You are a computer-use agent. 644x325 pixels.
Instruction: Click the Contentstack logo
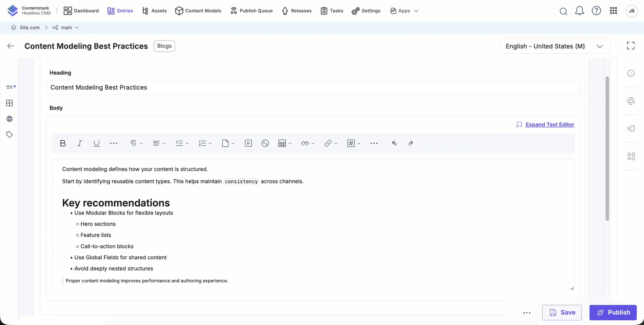pyautogui.click(x=29, y=11)
